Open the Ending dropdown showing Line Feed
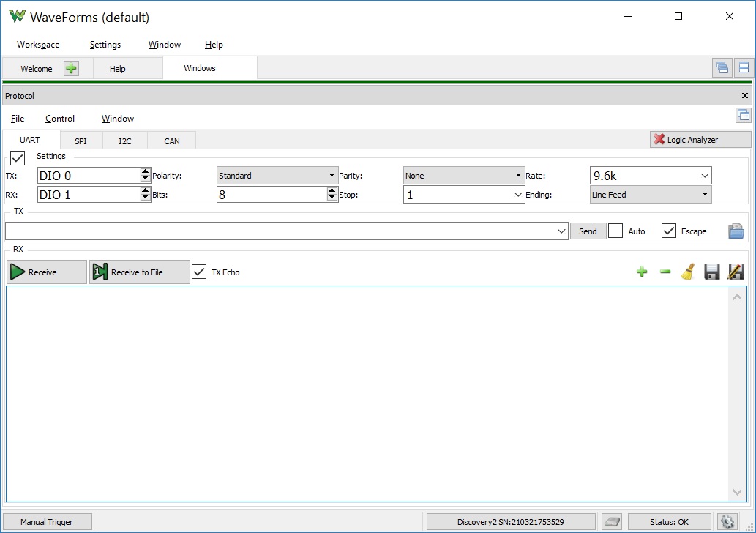This screenshot has width=756, height=533. [x=651, y=195]
